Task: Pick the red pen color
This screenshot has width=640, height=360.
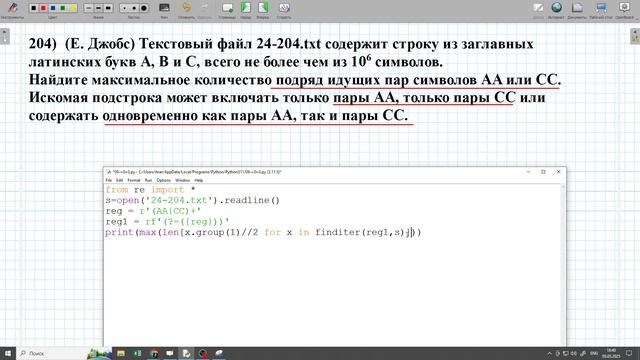Action: 43,8
